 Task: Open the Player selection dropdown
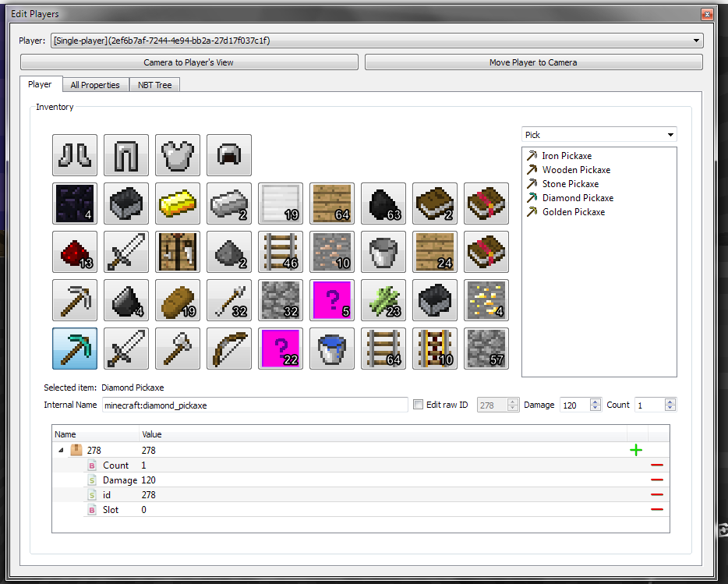(377, 41)
